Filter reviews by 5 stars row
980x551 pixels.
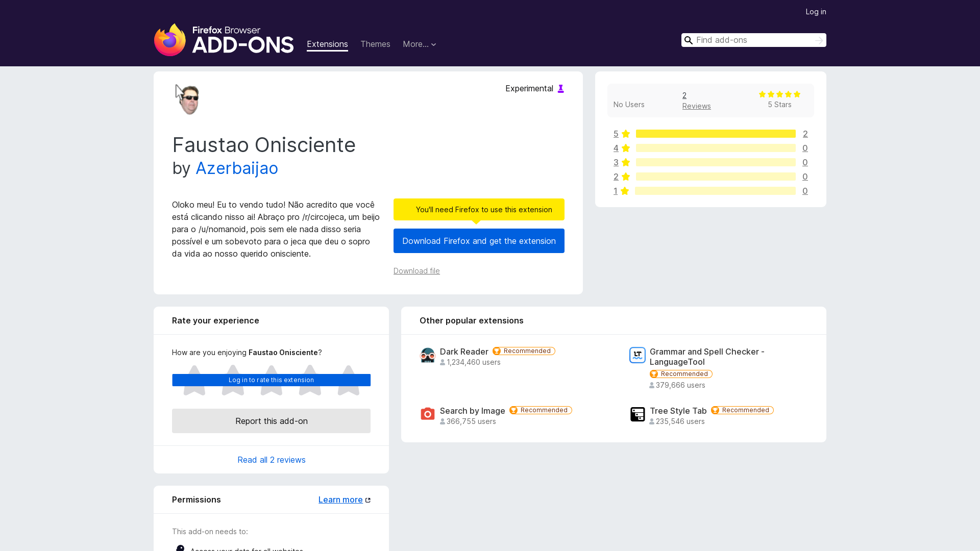710,134
